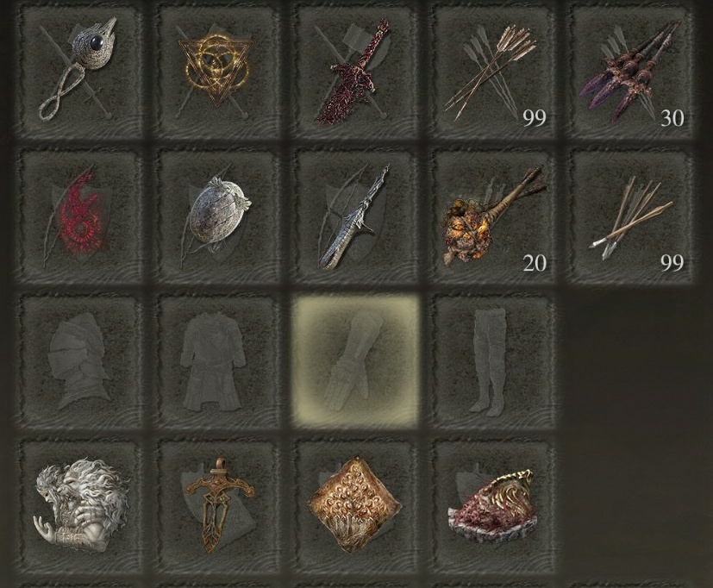713x588 pixels.
Task: Select the red swirling sigil slot
Action: pos(81,217)
